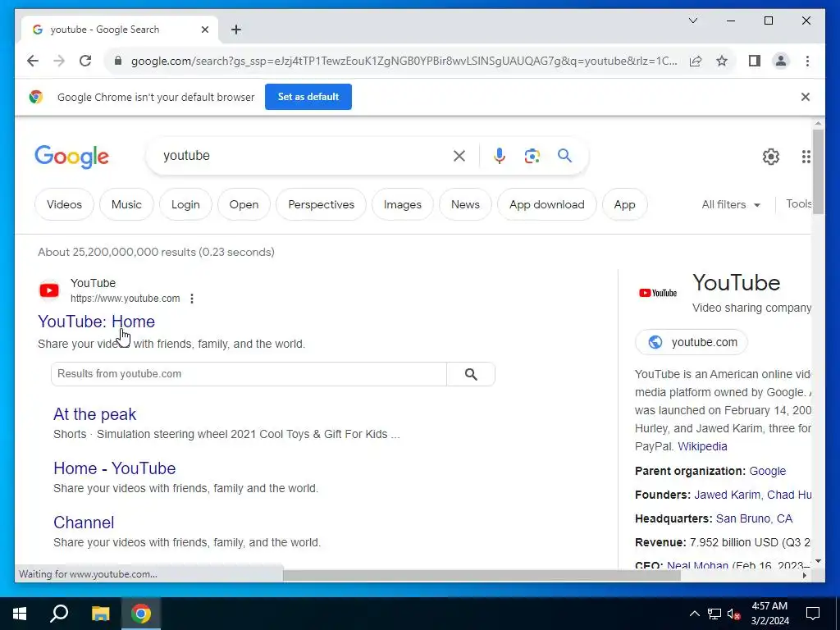This screenshot has height=630, width=840.
Task: Click the horizontal scrollbar at bottom
Action: pyautogui.click(x=481, y=575)
